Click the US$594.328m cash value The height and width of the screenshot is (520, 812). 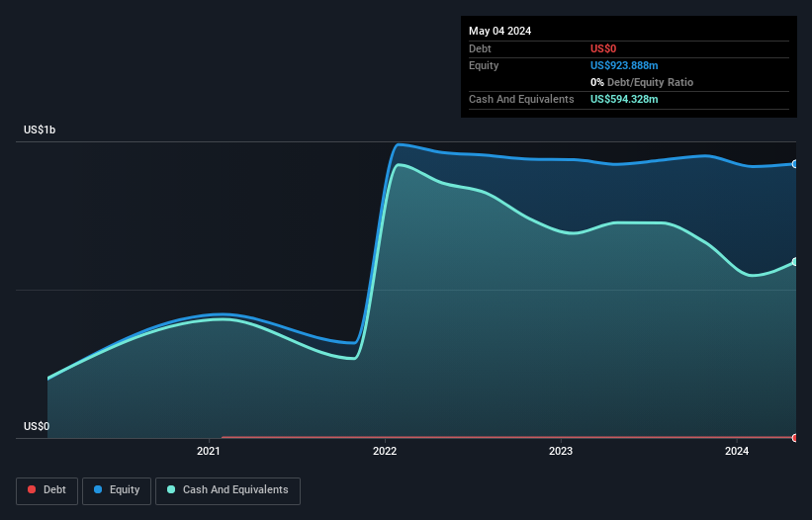[x=624, y=99]
